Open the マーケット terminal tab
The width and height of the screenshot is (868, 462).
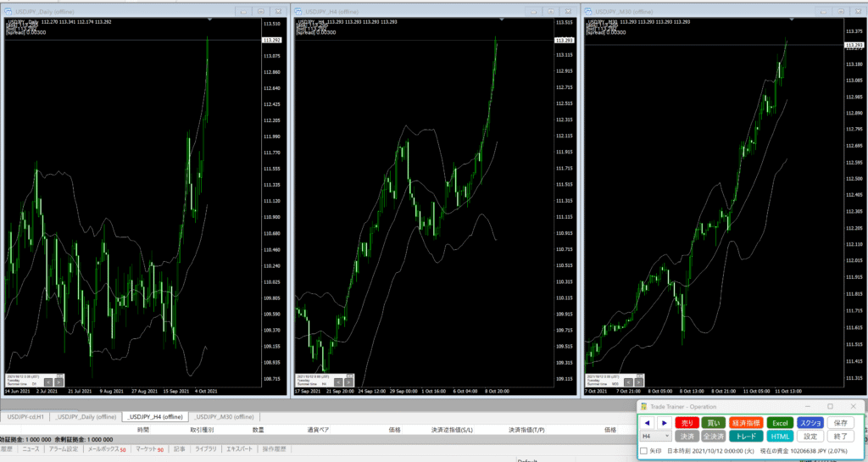(x=149, y=449)
